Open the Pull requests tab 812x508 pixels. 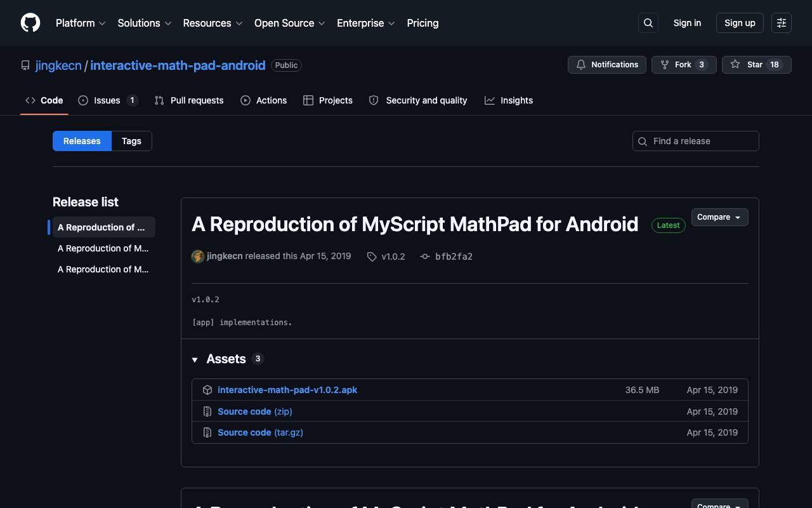189,100
